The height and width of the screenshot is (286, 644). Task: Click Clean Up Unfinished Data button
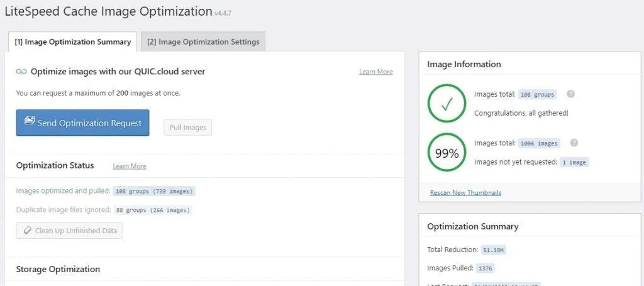pos(69,231)
